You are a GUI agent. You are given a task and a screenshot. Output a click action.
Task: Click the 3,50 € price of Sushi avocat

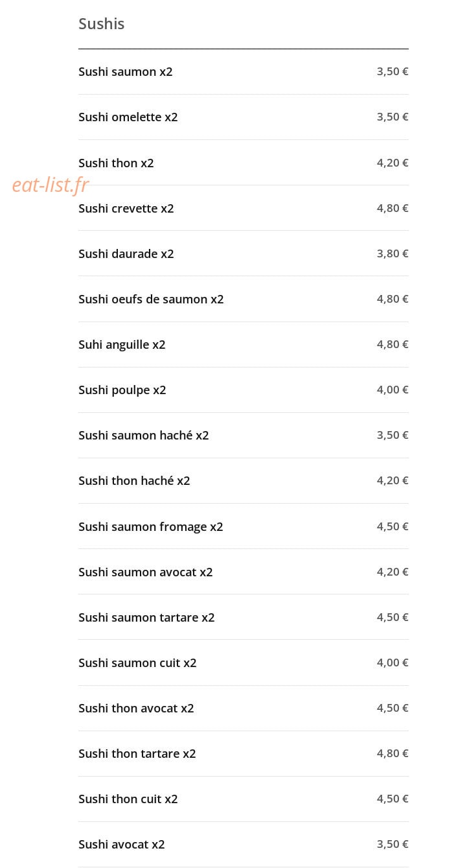393,844
